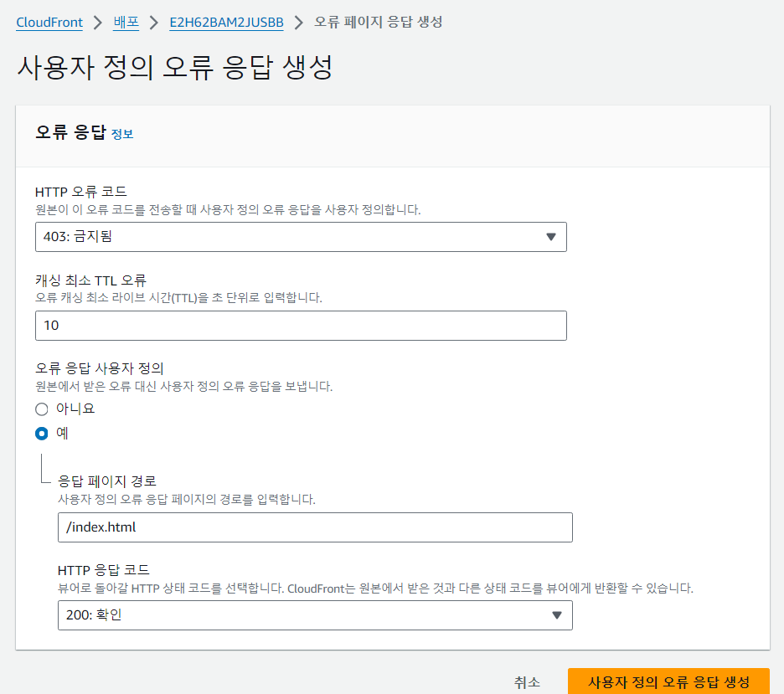Click the 응답 페이지 경로 field label

[107, 481]
